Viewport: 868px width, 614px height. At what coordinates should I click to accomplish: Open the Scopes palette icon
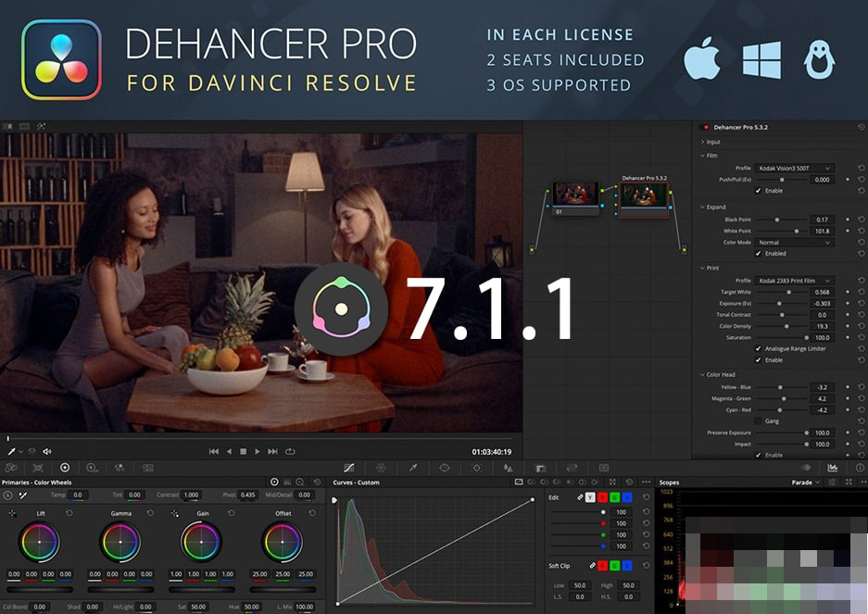832,469
